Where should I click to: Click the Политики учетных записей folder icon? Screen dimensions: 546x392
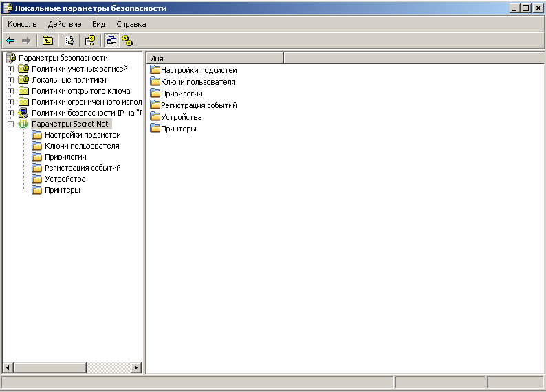(x=23, y=69)
